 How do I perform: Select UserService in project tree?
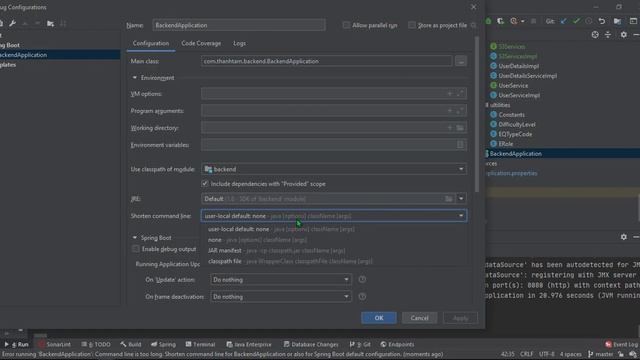pyautogui.click(x=513, y=85)
